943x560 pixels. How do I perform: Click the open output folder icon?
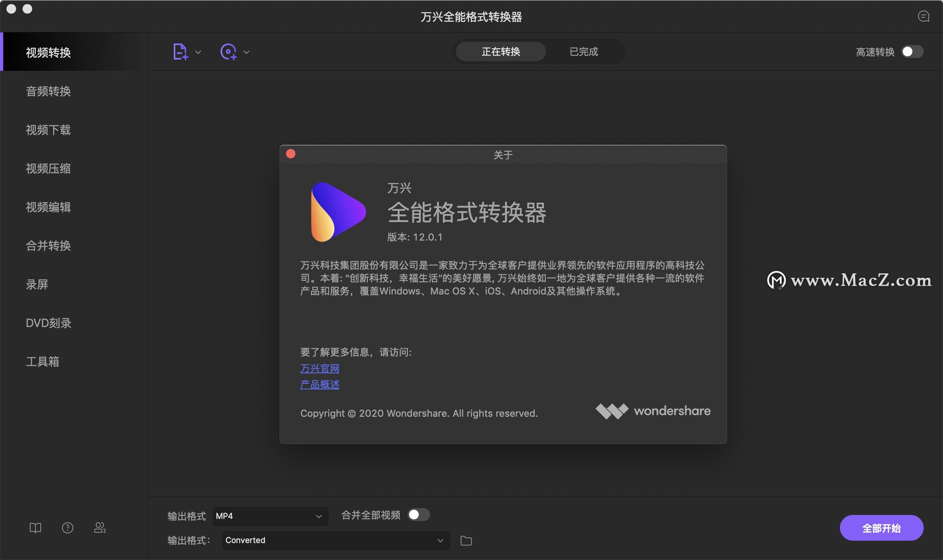pos(466,540)
